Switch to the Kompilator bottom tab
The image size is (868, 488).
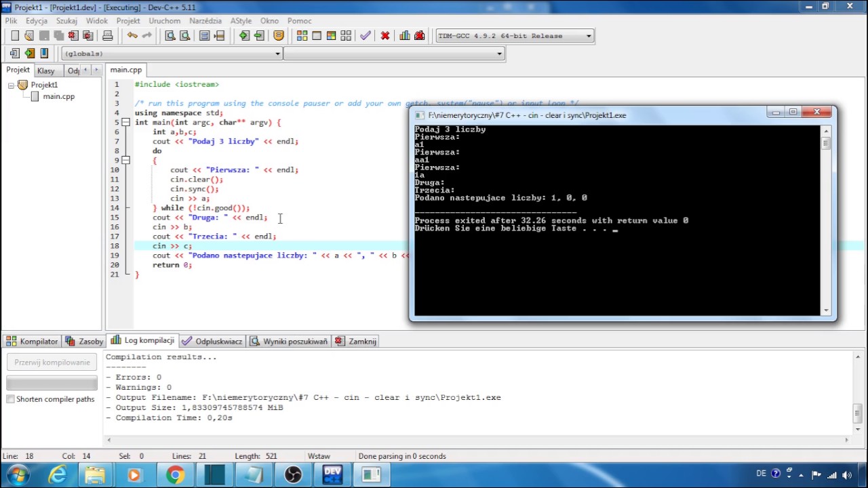(x=33, y=342)
